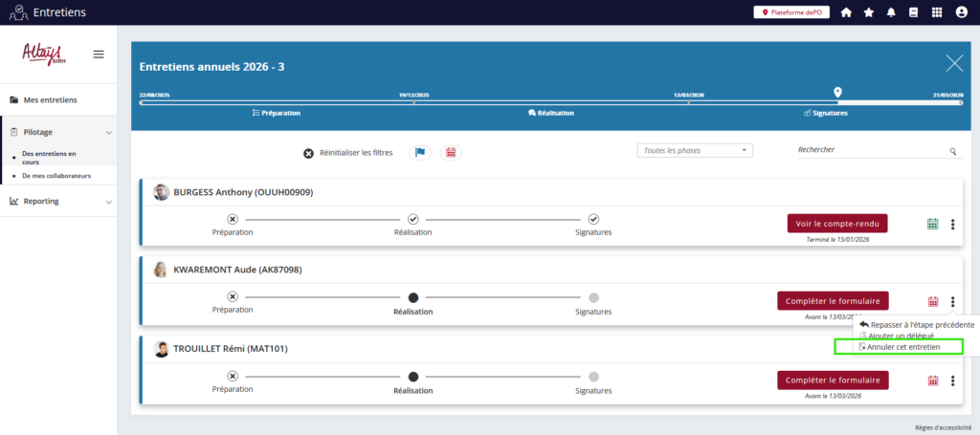Open De mes collaborateurs in sidebar
This screenshot has height=435, width=980.
pos(56,176)
